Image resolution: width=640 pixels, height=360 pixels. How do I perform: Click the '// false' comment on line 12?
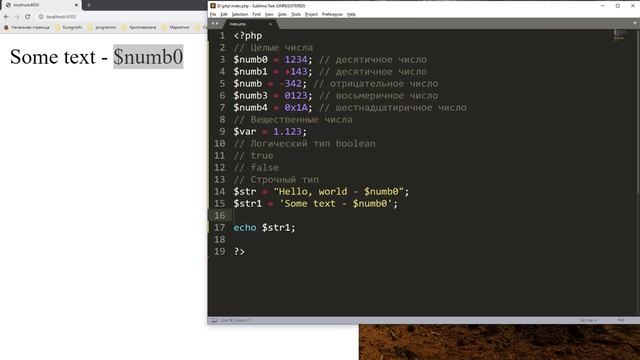[256, 167]
